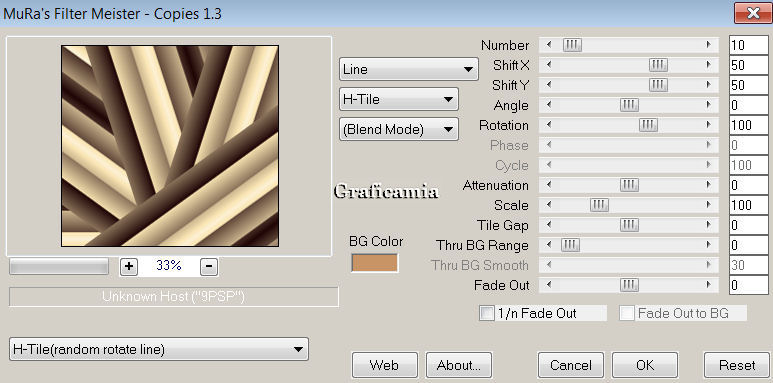Zoom in preview with plus button
The width and height of the screenshot is (773, 383).
pos(129,267)
